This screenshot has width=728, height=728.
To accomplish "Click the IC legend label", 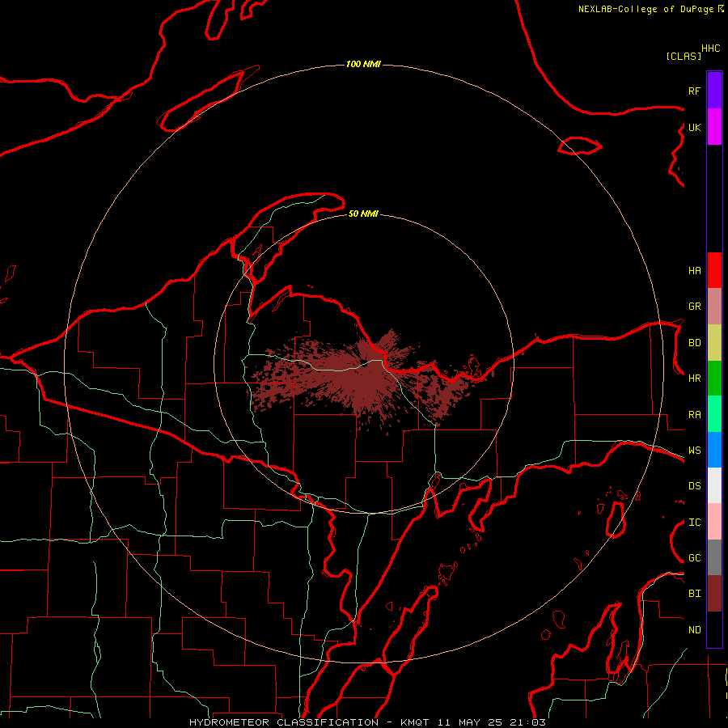I will point(695,523).
